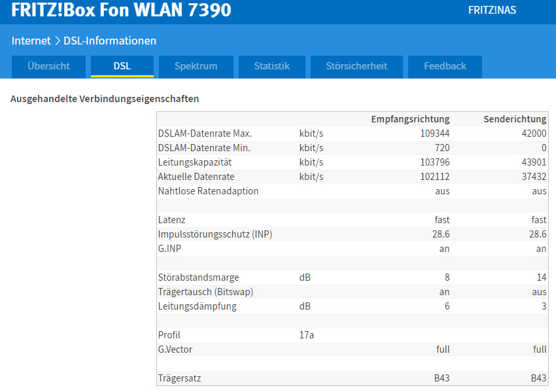
Task: Select the Störabstandsmarge value 14
Action: pos(542,277)
